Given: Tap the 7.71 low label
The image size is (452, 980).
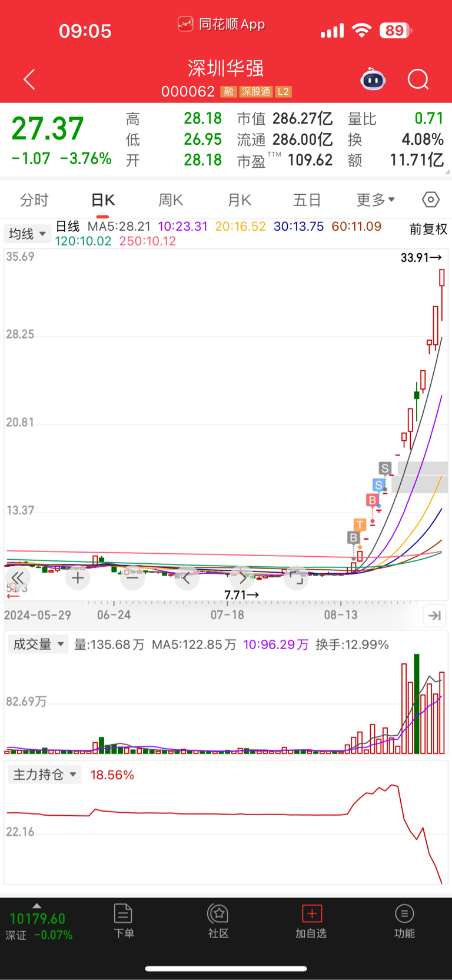Looking at the screenshot, I should click(242, 595).
